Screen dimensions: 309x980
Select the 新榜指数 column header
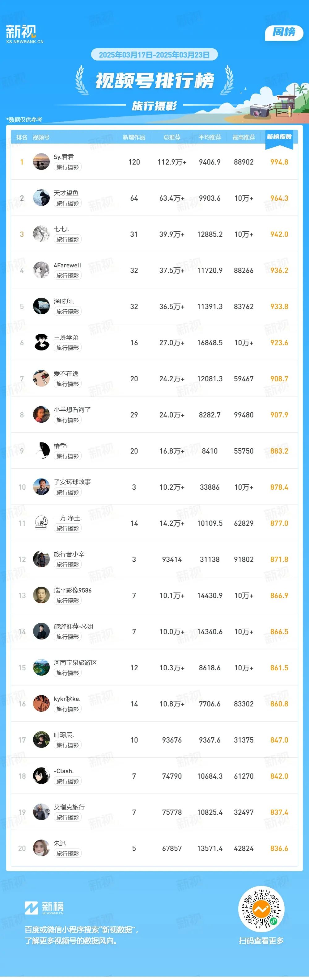pyautogui.click(x=279, y=136)
